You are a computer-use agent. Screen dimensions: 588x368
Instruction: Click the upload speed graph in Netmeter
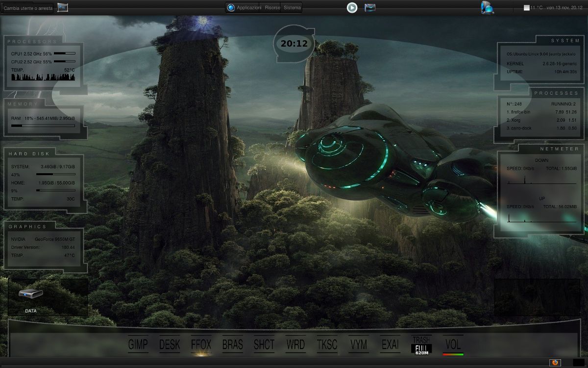(541, 217)
